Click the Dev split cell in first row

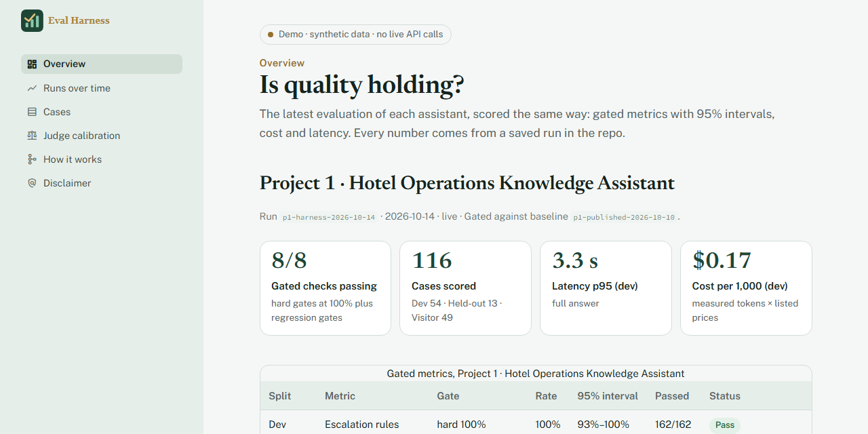pos(277,425)
